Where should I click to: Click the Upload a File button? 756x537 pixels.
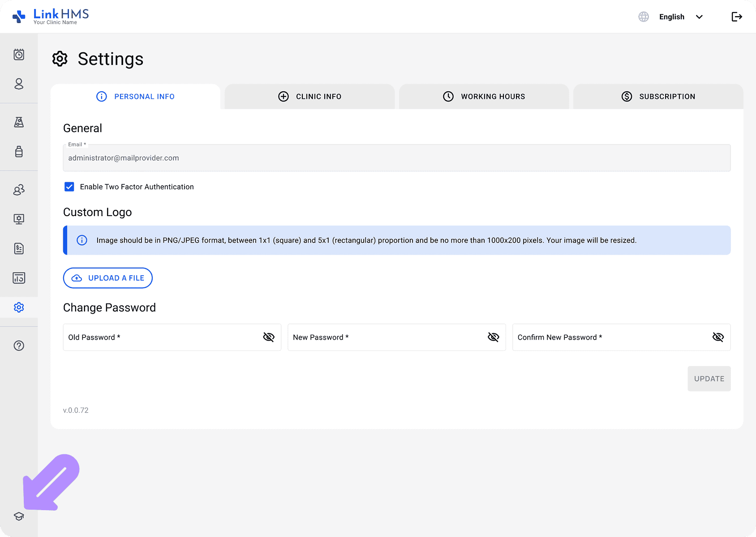(108, 278)
